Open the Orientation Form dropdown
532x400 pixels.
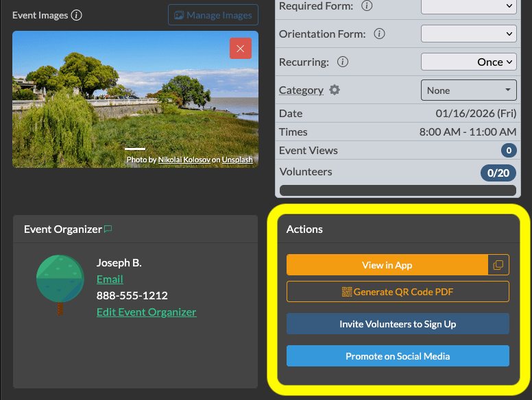click(468, 34)
